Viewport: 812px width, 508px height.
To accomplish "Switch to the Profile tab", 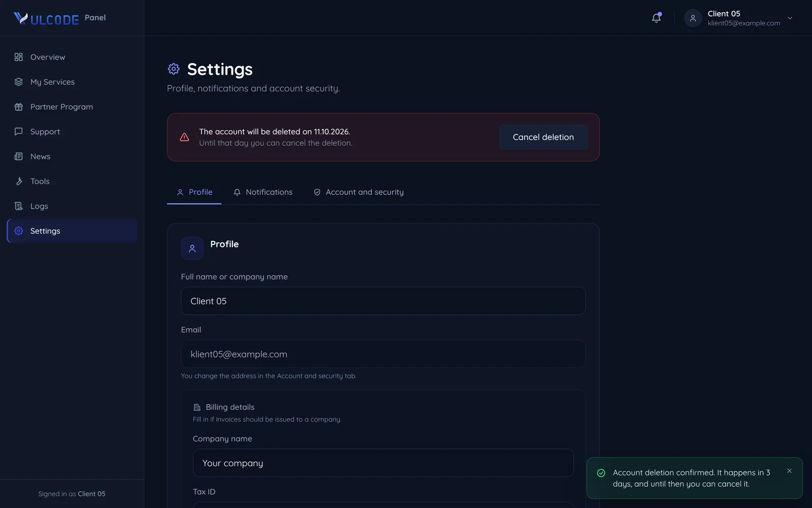I will coord(194,192).
